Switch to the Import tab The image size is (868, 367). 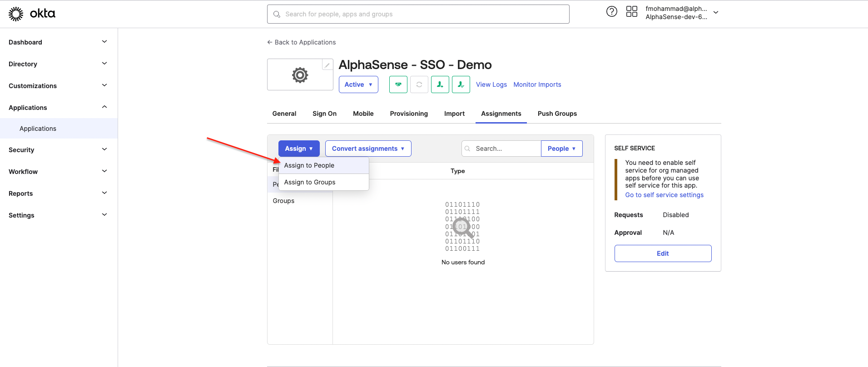tap(454, 114)
